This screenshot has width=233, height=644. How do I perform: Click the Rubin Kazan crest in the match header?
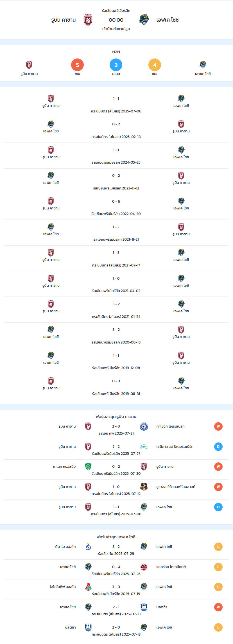[x=88, y=20]
